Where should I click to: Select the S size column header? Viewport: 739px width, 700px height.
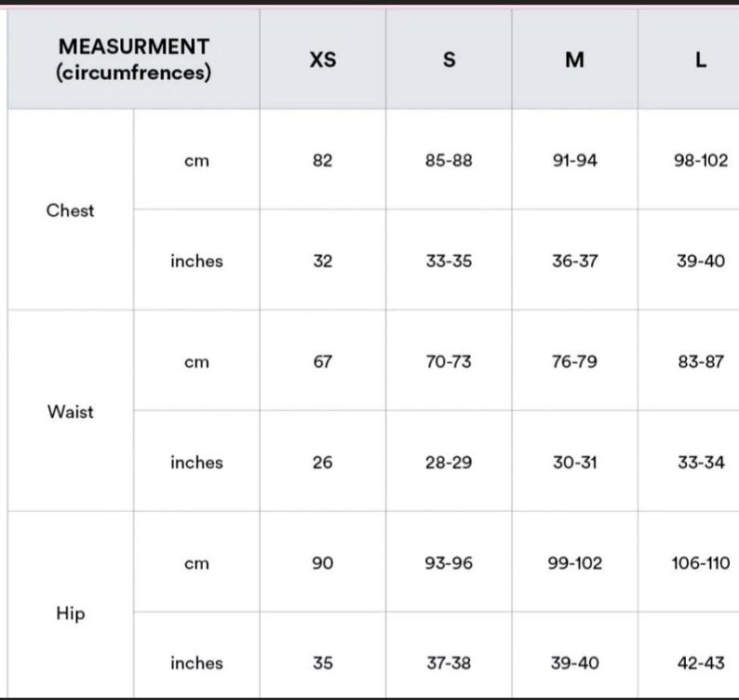click(x=450, y=60)
